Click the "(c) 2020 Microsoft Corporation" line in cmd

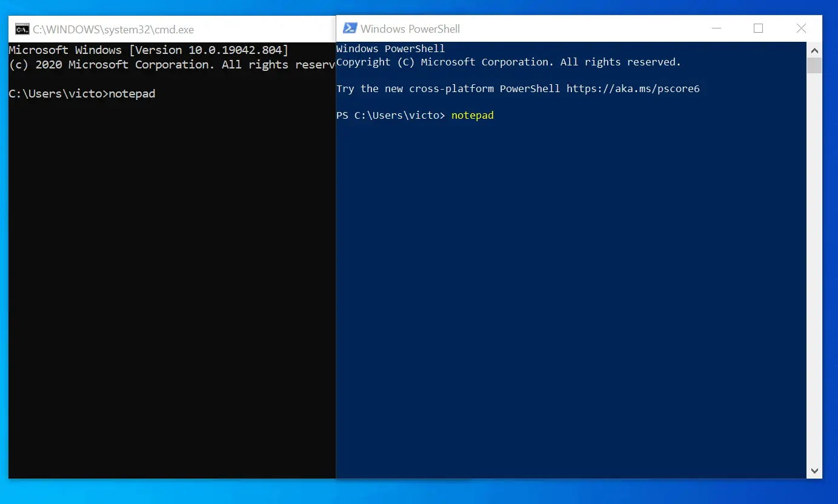172,65
